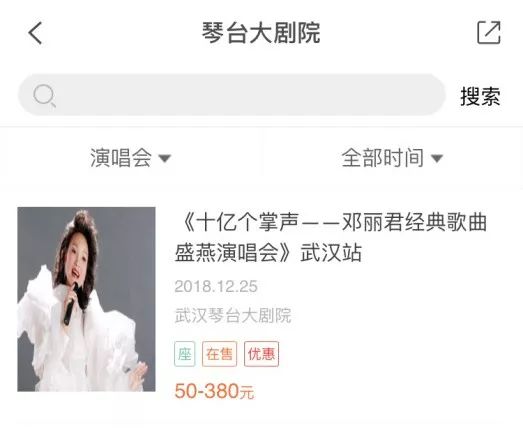
Task: Tap the 武汉琴台大剧院 venue text
Action: coord(233,315)
